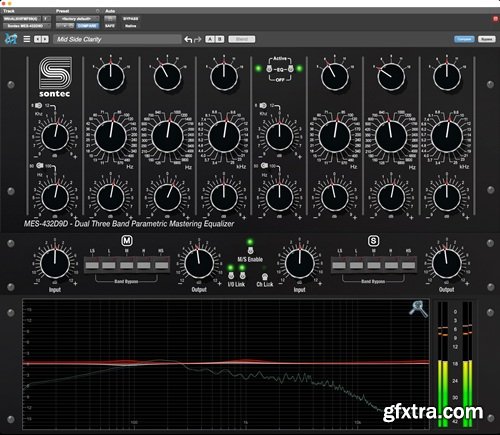Flip the left I/O Link switch
Screen dimensions: 500x435
point(231,275)
